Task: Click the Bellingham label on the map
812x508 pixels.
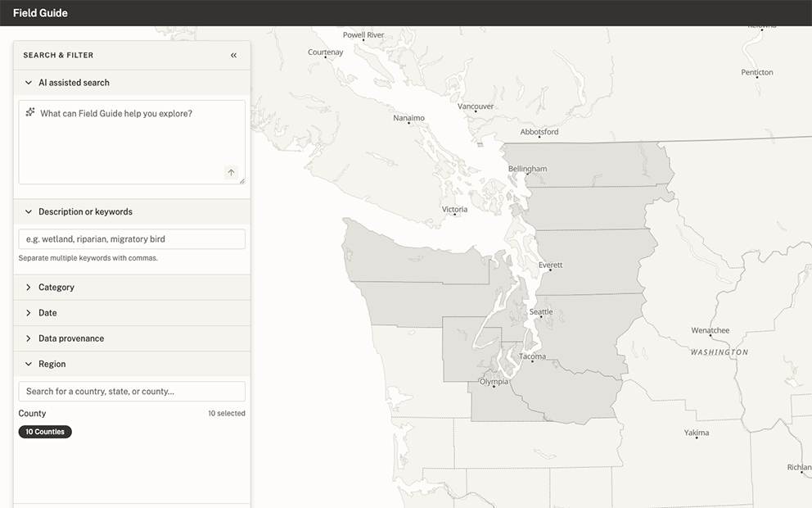Action: (527, 169)
